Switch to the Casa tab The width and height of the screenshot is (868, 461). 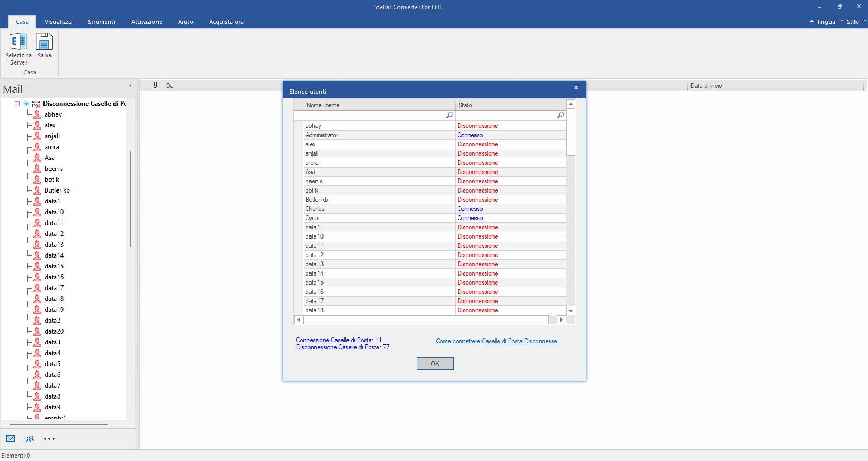click(22, 22)
